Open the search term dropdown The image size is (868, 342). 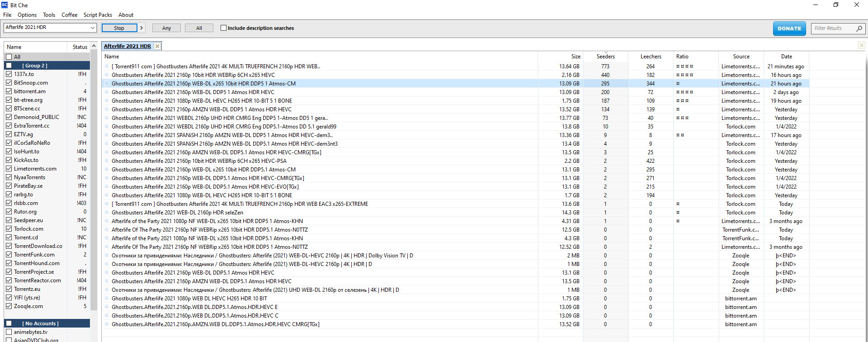93,28
